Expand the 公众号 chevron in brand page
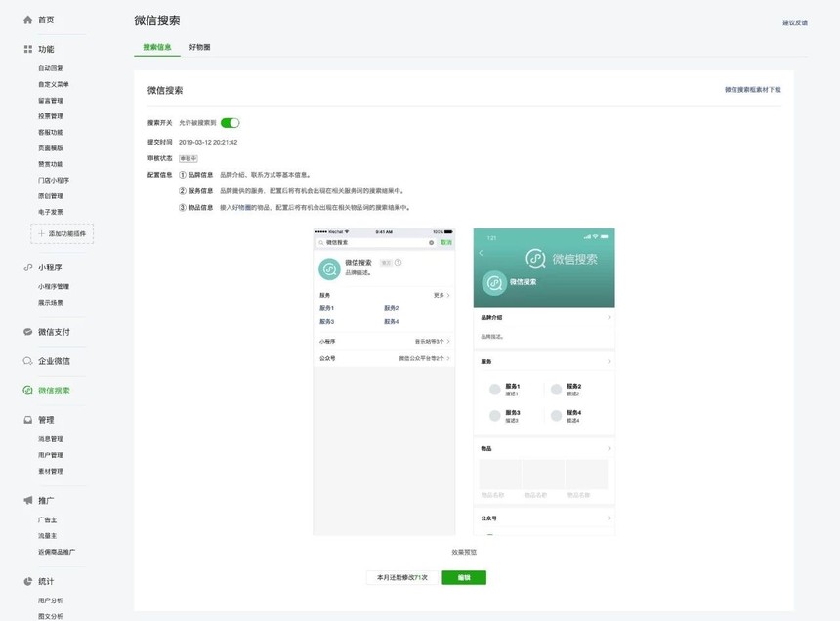The width and height of the screenshot is (840, 621). 609,518
